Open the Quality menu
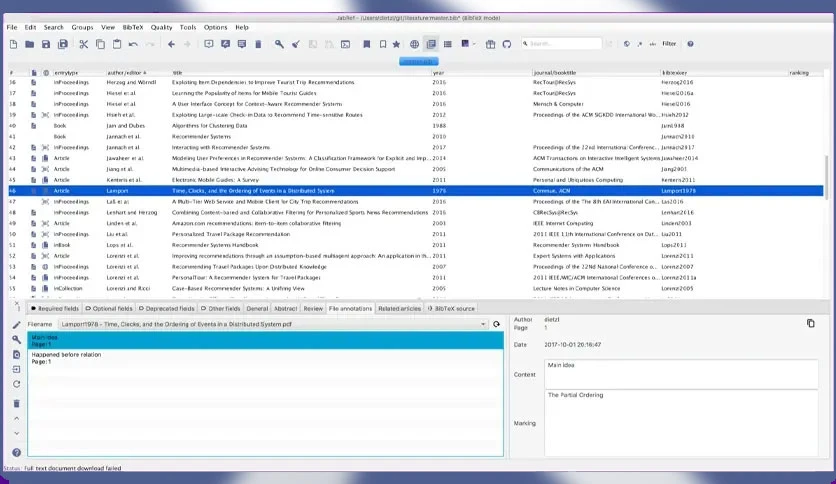The width and height of the screenshot is (836, 484). [x=161, y=27]
